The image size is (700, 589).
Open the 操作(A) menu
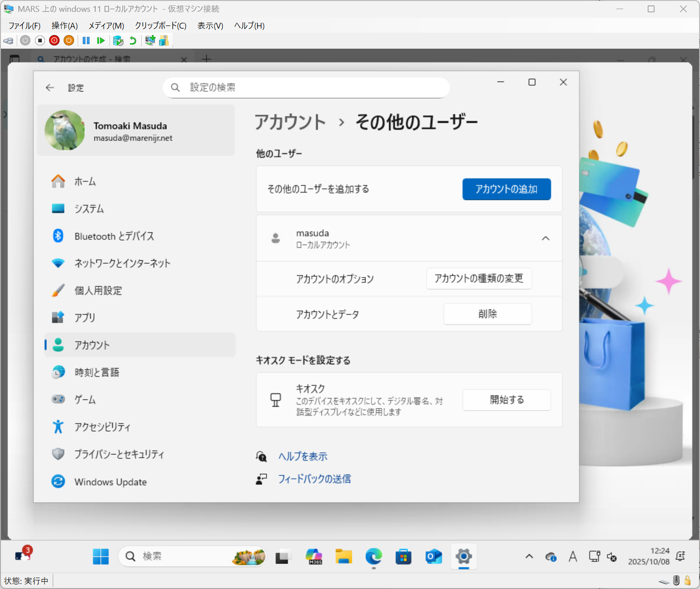[x=65, y=25]
